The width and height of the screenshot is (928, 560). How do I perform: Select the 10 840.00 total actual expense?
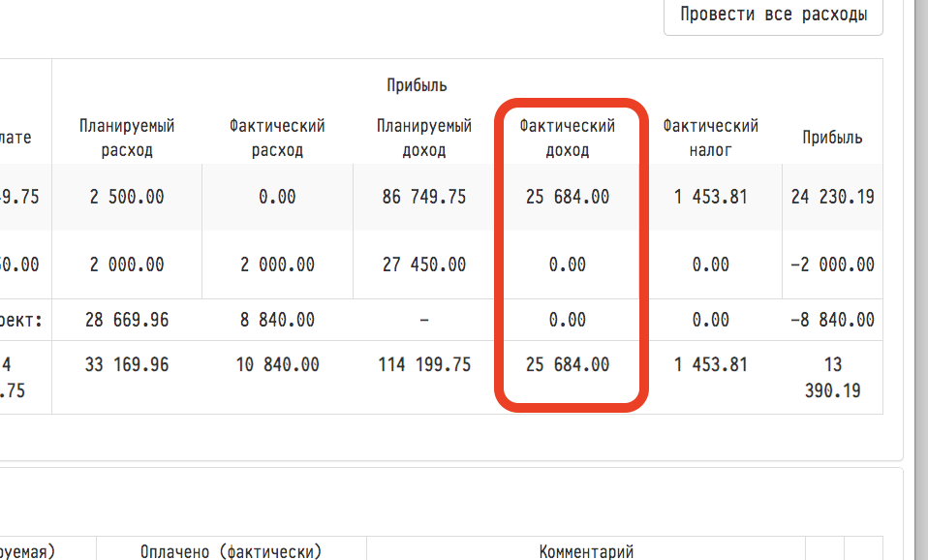tap(277, 365)
